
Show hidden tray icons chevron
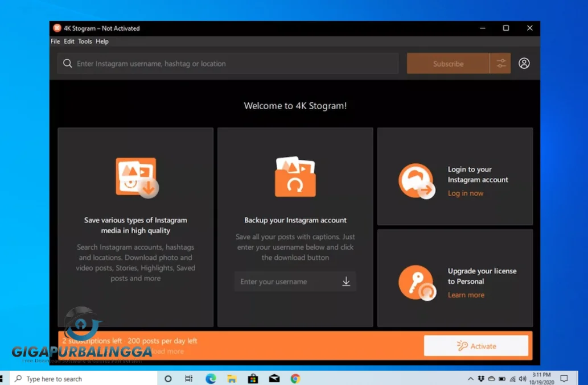click(471, 379)
